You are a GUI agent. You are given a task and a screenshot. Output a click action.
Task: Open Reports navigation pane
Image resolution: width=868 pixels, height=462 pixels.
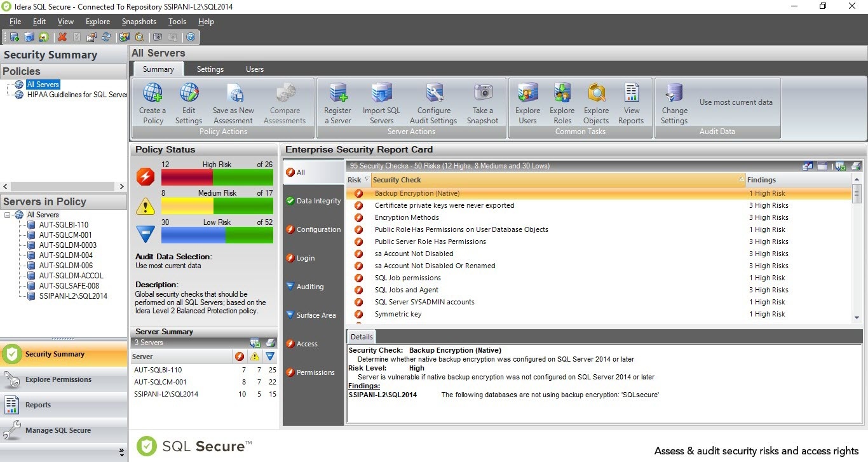click(x=64, y=405)
